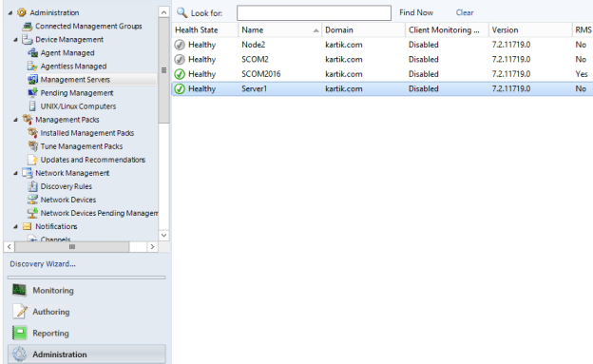Click in the Look for search field
Image resolution: width=593 pixels, height=364 pixels.
(314, 13)
